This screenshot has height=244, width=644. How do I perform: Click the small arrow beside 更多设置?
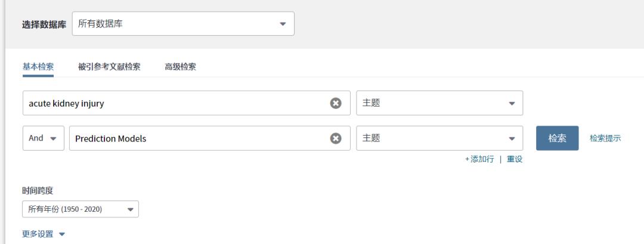point(61,234)
